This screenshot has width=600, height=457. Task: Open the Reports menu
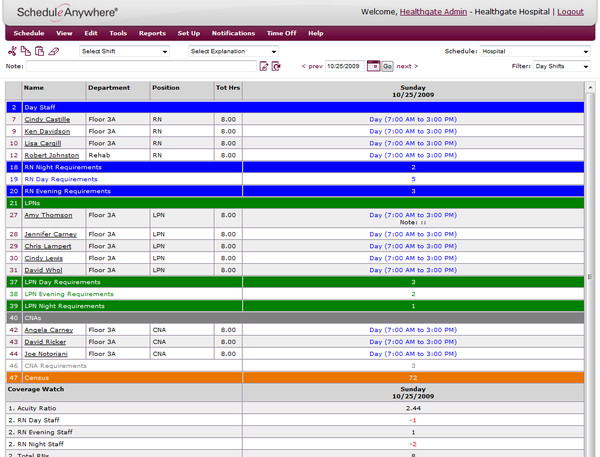[152, 33]
